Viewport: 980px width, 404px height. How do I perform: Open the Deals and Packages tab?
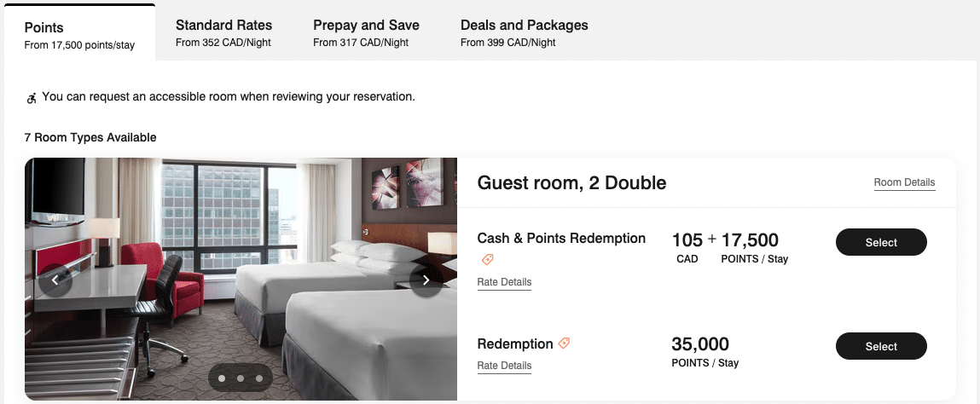pos(524,32)
